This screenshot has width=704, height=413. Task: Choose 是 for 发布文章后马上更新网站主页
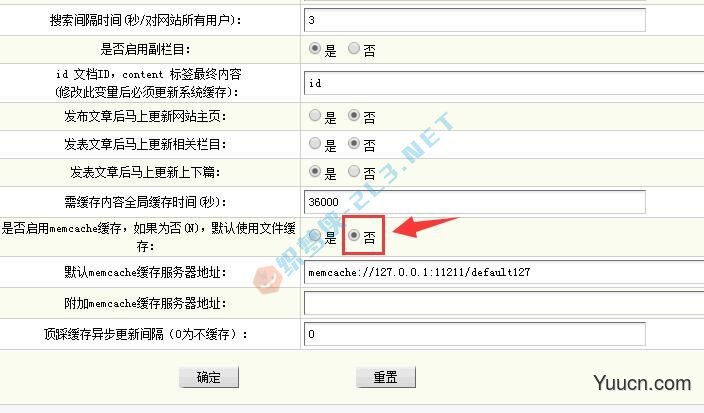point(315,115)
